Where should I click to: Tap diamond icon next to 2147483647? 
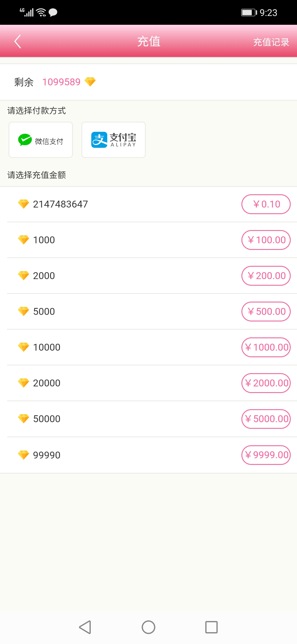[23, 204]
